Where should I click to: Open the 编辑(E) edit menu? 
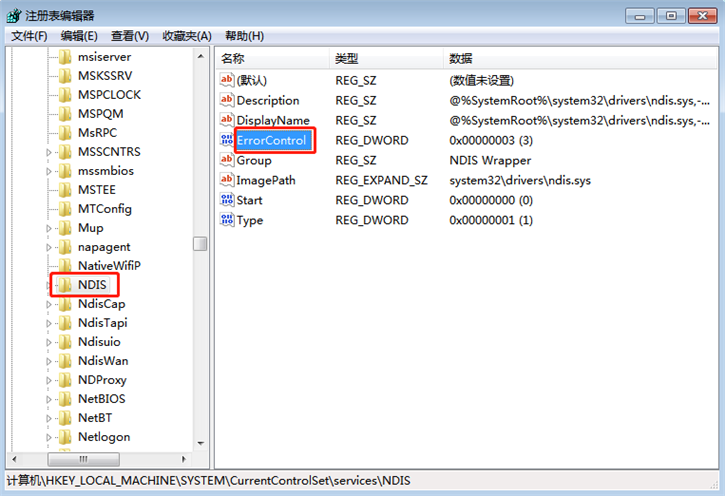[x=80, y=36]
